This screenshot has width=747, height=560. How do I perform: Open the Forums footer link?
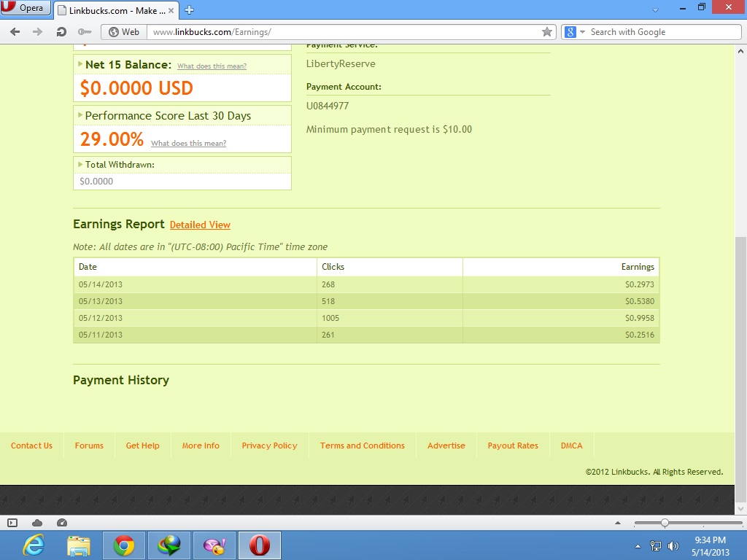[89, 446]
